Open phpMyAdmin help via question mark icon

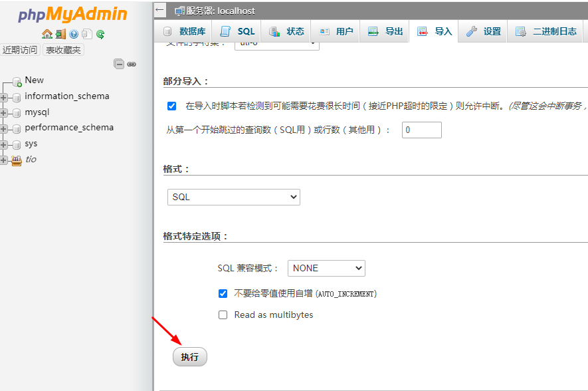point(73,32)
